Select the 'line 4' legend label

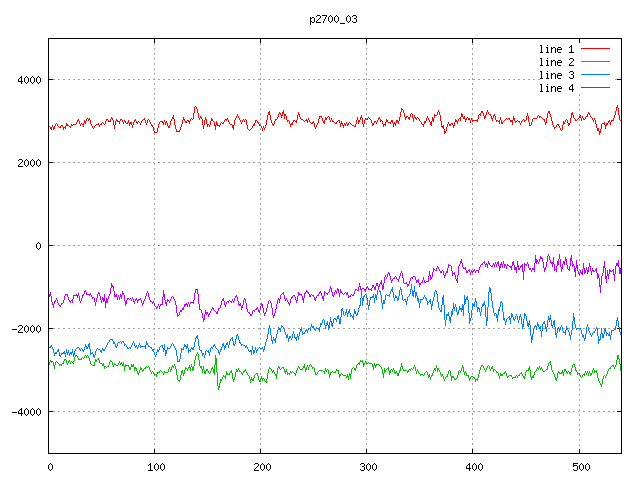(x=556, y=88)
